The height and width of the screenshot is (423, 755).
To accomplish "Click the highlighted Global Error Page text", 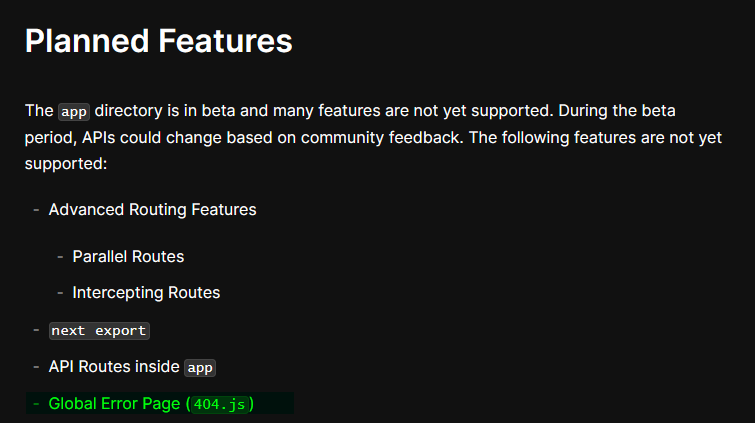I will coord(114,404).
